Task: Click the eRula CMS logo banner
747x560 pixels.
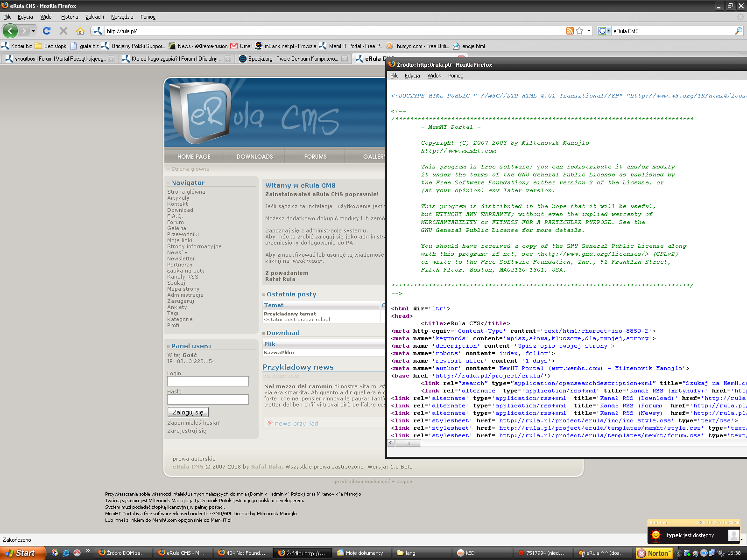Action: [x=275, y=113]
